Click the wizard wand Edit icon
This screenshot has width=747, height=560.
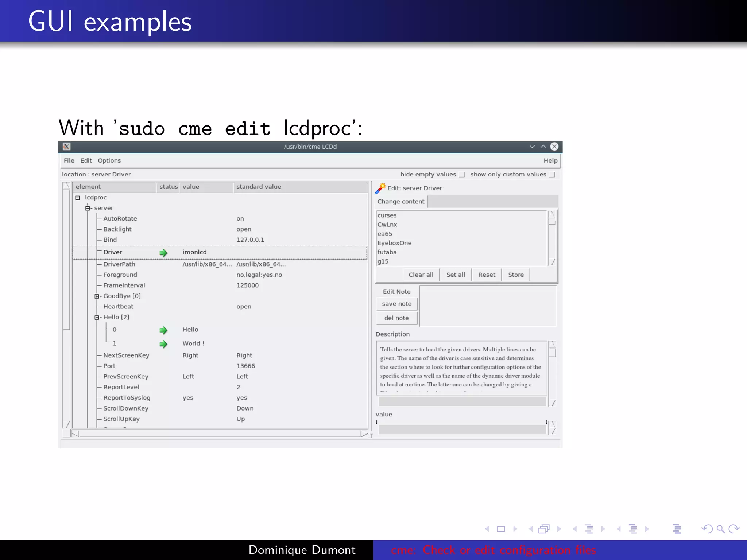[380, 188]
